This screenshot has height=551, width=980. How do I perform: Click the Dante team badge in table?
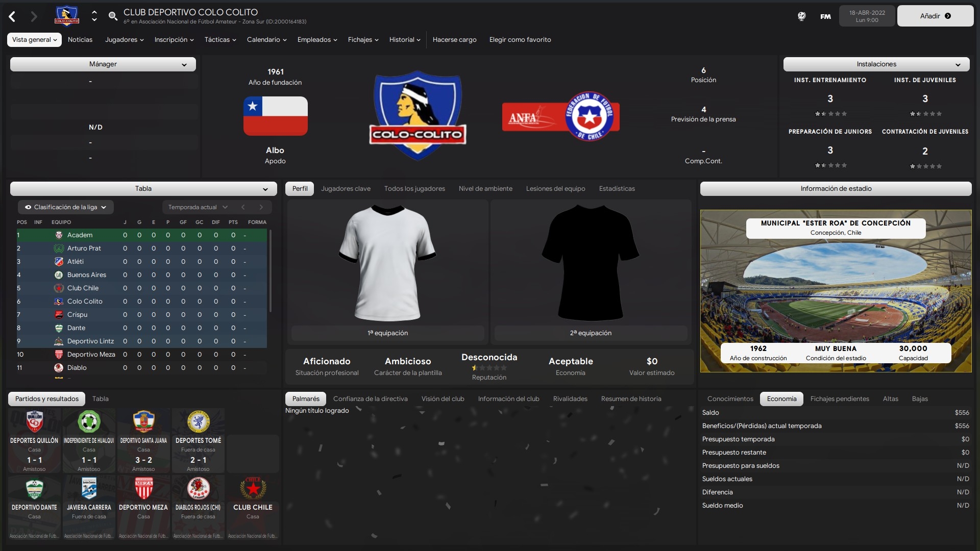[x=59, y=328]
